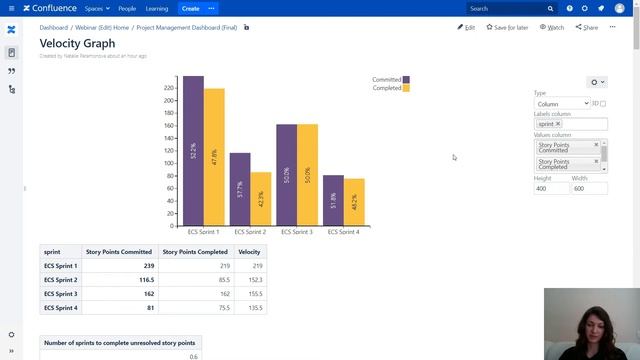Click the Create button
The image size is (640, 360).
click(191, 9)
